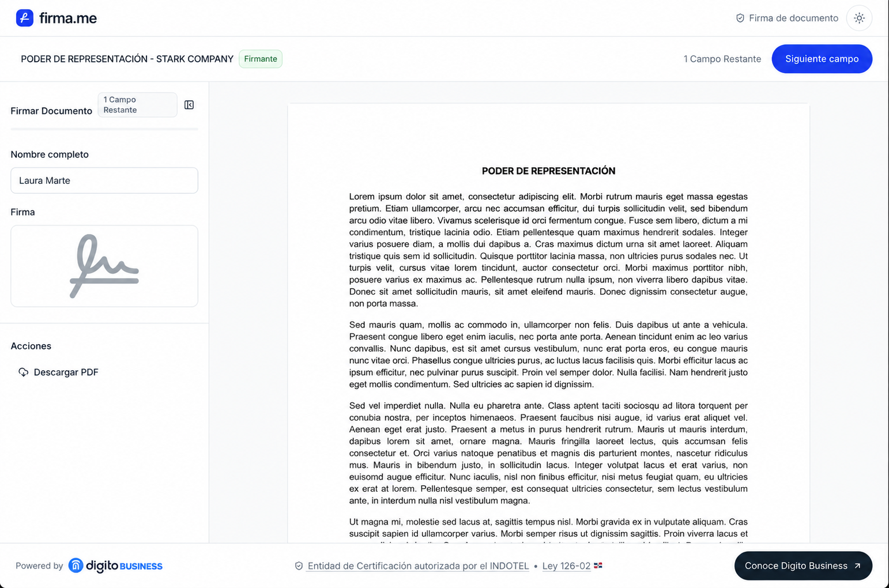The height and width of the screenshot is (588, 889).
Task: Click the Digito Business logo
Action: tap(115, 566)
